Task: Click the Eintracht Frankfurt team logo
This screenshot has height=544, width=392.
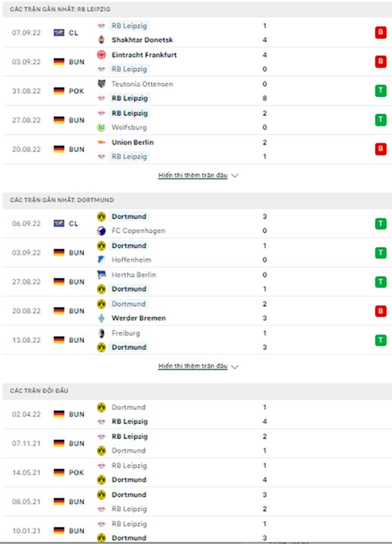Action: coord(101,55)
